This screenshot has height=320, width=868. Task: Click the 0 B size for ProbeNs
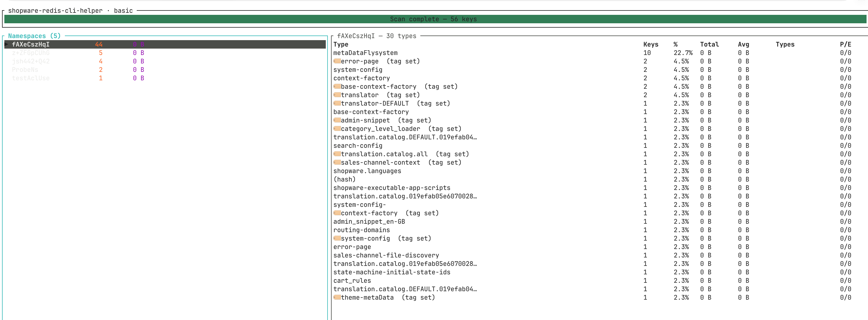coord(138,70)
